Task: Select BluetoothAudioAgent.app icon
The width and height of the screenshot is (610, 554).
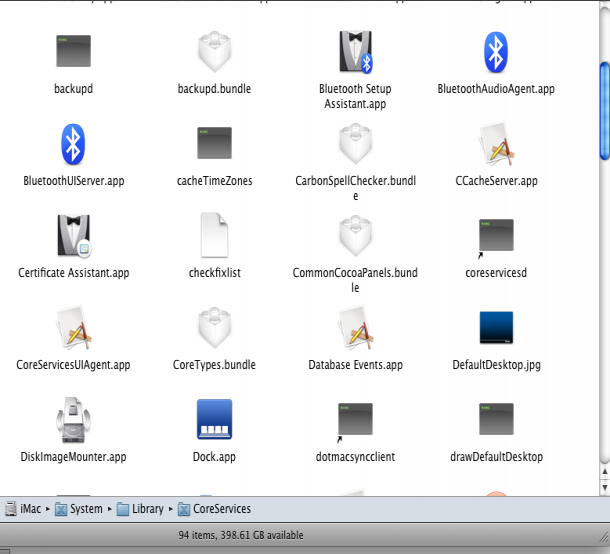Action: (x=496, y=52)
